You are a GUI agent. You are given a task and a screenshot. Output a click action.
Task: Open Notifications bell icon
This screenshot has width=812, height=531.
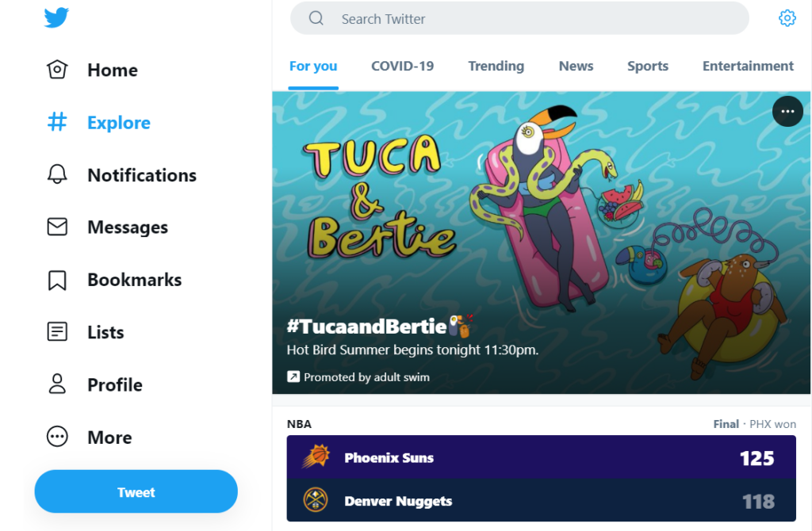pyautogui.click(x=57, y=174)
